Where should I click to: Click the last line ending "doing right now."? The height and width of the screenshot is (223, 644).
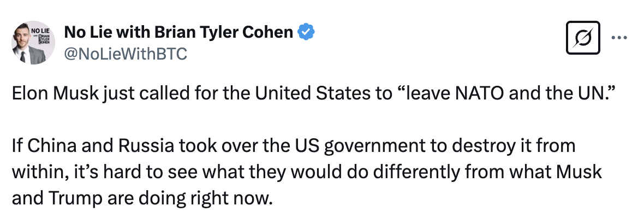click(142, 196)
